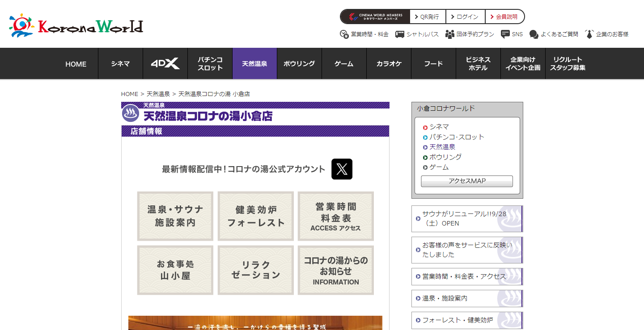Click the QR発行 button
Image resolution: width=644 pixels, height=330 pixels.
428,17
